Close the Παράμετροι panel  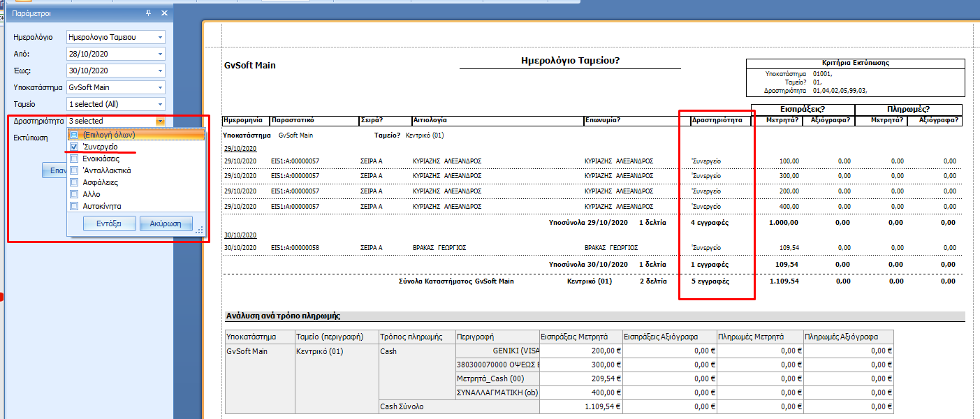[164, 13]
